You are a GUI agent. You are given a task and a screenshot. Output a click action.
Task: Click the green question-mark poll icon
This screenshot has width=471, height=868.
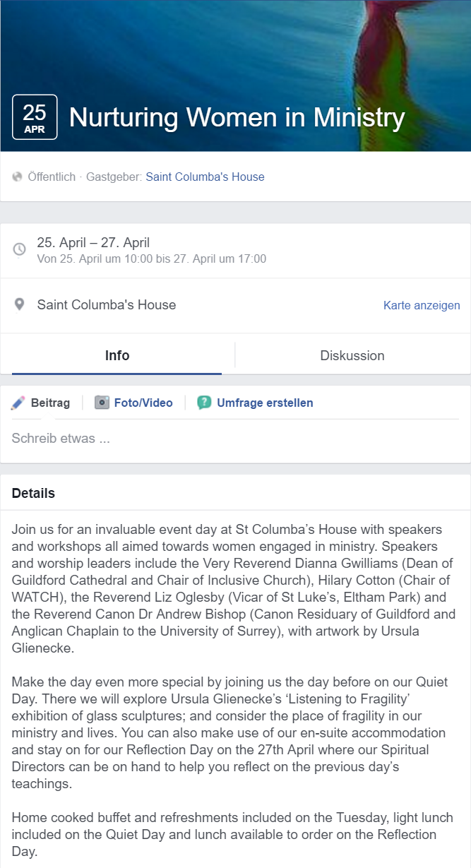click(204, 403)
